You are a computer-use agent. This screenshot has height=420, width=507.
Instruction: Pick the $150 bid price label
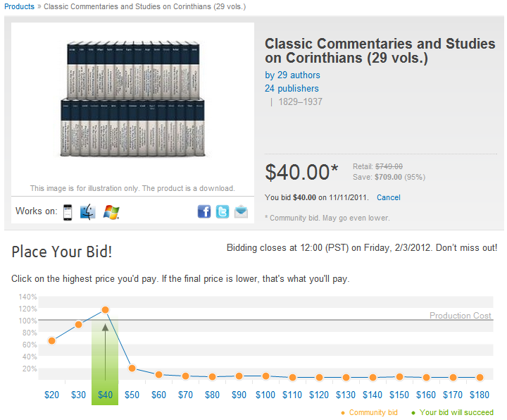[x=399, y=395]
